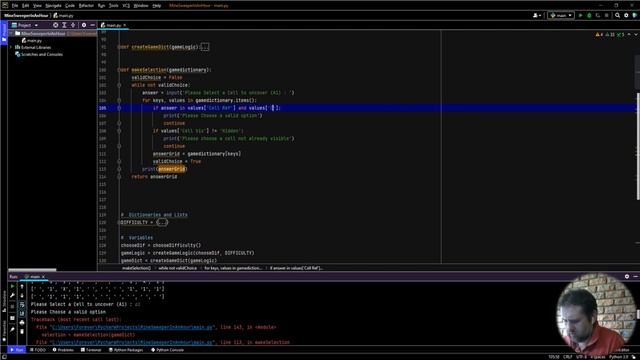Click the JetBrains Toolbox icon at top right
The width and height of the screenshot is (640, 360).
click(x=635, y=16)
